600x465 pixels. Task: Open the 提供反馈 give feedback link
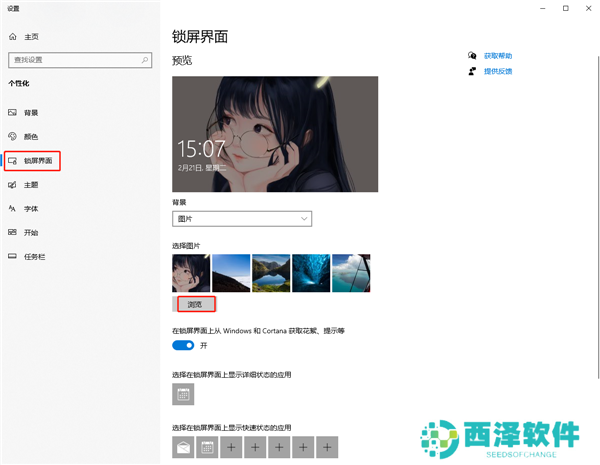pyautogui.click(x=498, y=71)
